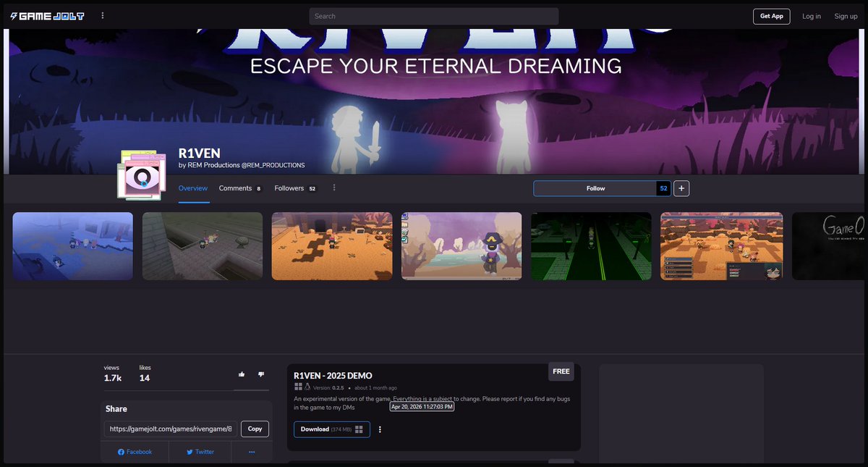Viewport: 868px width, 467px height.
Task: Share the game on Twitter
Action: 200,452
